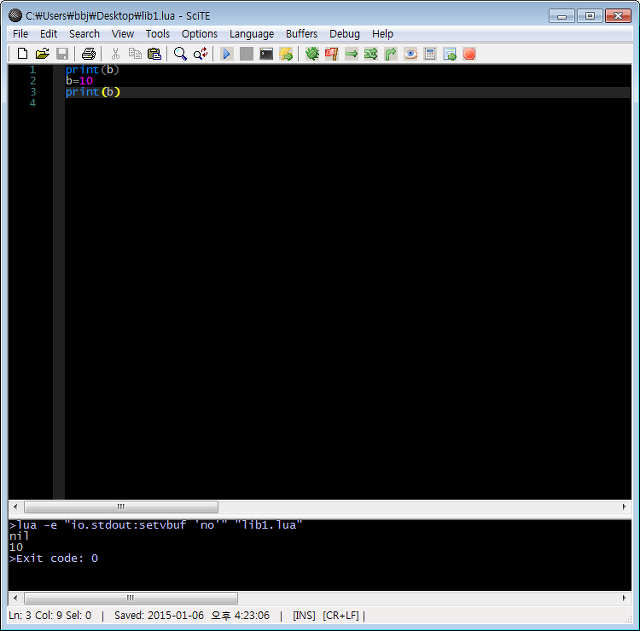Run the script with the blue play icon
The width and height of the screenshot is (640, 631).
pyautogui.click(x=227, y=54)
